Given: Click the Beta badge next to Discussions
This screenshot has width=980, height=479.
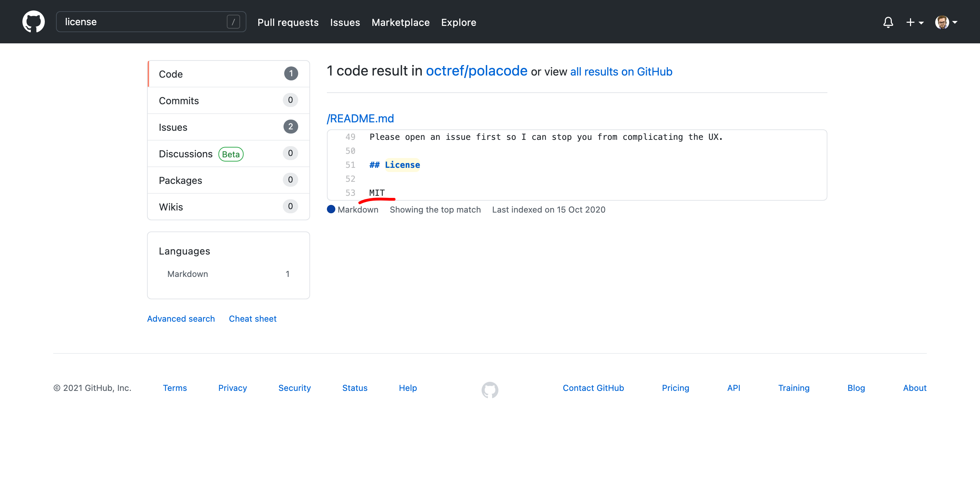Looking at the screenshot, I should (231, 154).
